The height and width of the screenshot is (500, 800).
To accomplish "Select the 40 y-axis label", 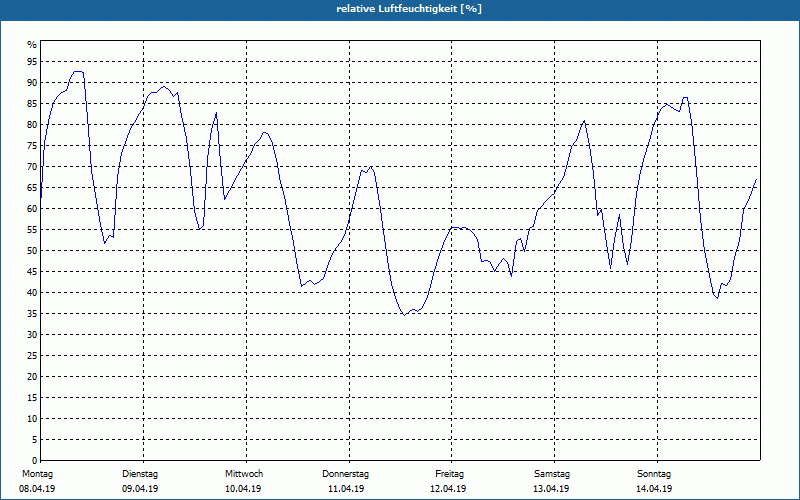I will pyautogui.click(x=32, y=292).
